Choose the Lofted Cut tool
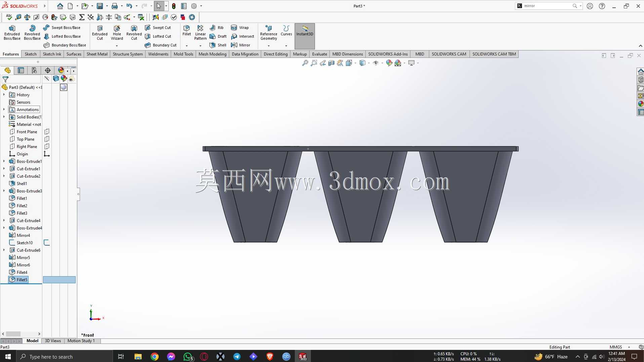This screenshot has height=362, width=644. pos(158,36)
